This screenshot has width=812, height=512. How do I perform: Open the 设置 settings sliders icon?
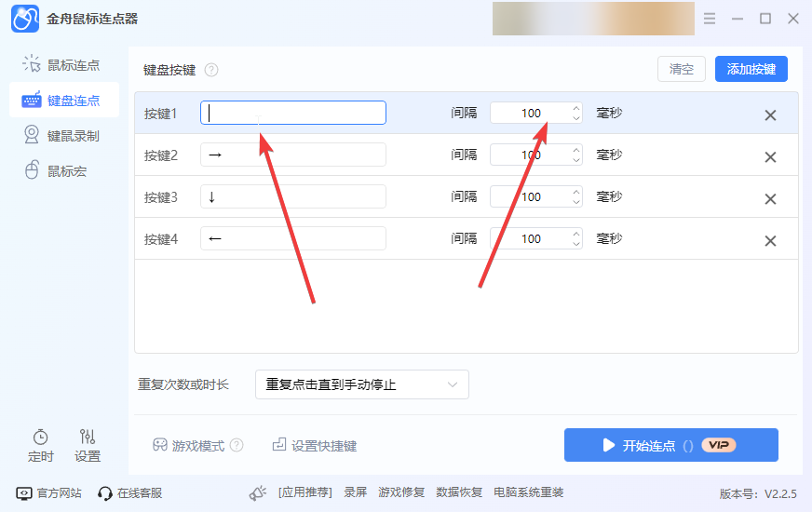[x=87, y=437]
